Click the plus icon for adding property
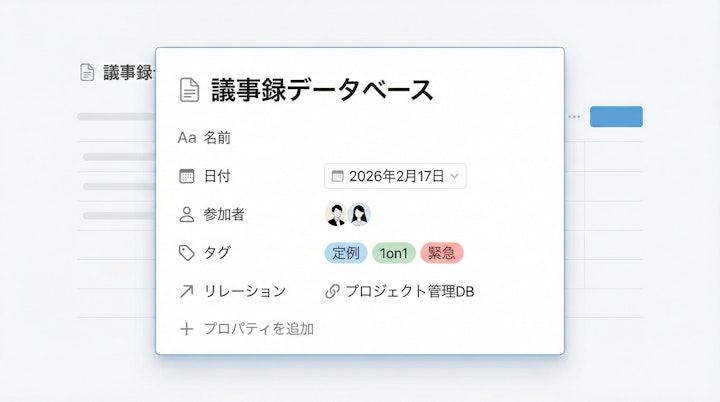Screen dimensions: 720x402 tap(186, 329)
